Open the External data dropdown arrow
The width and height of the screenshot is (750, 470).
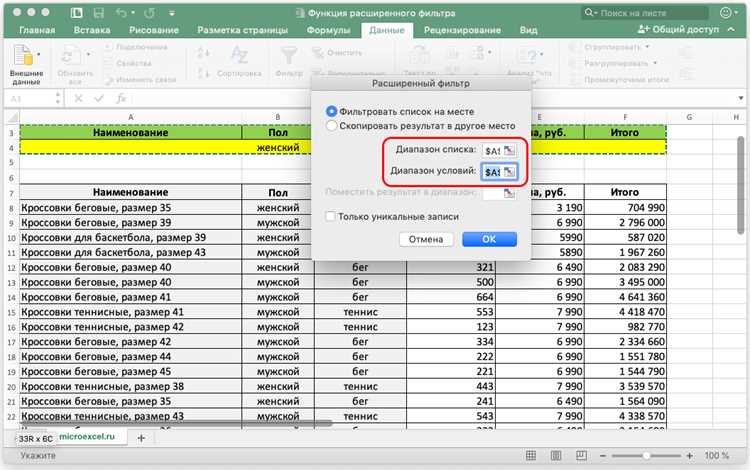pos(38,54)
